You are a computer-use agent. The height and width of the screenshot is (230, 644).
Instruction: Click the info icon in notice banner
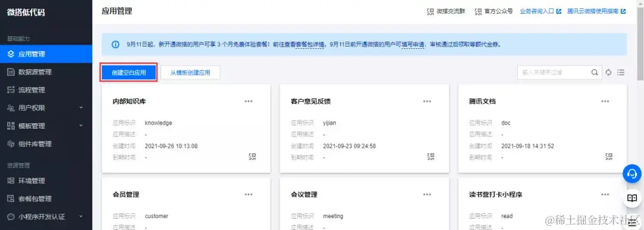pos(116,44)
